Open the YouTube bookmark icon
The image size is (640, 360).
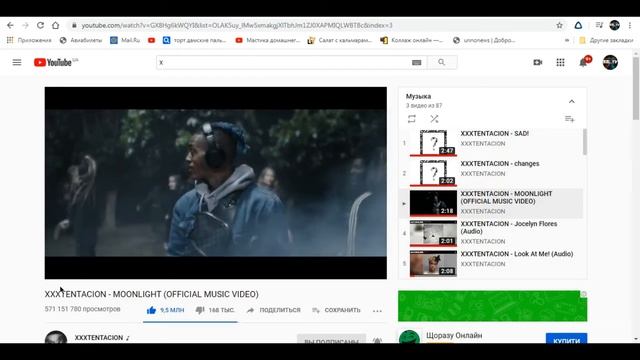(151, 40)
